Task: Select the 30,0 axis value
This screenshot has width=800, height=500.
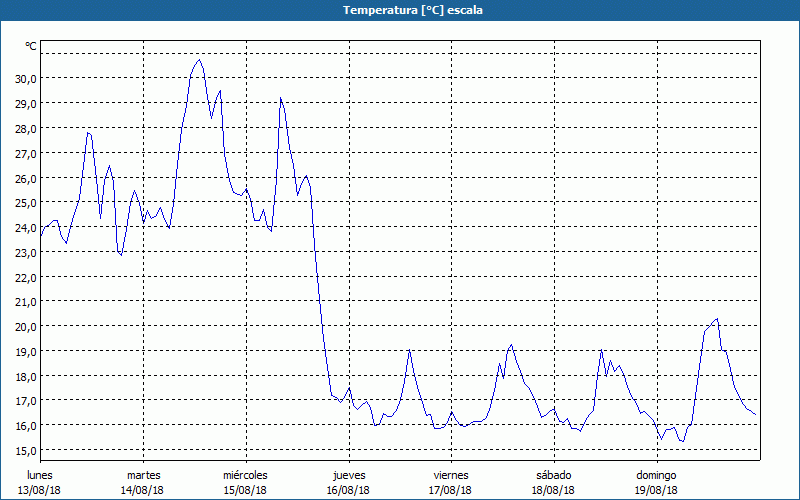Action: (26, 79)
